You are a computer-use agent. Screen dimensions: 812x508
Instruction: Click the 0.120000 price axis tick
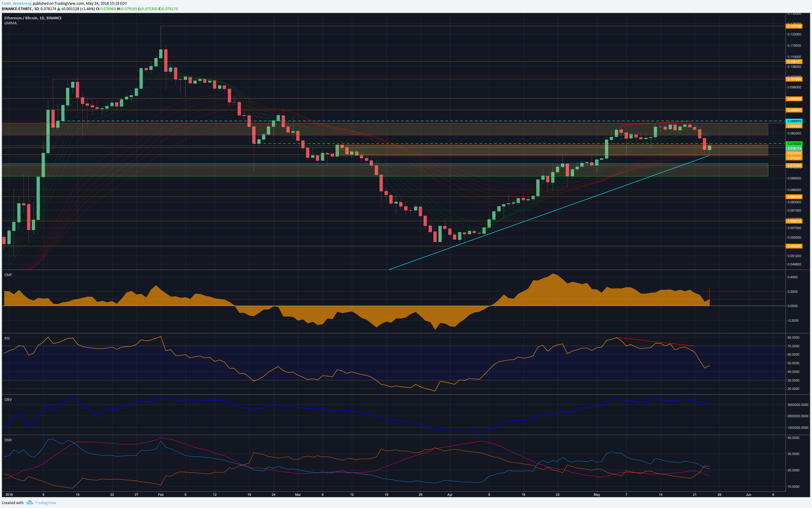click(x=794, y=34)
